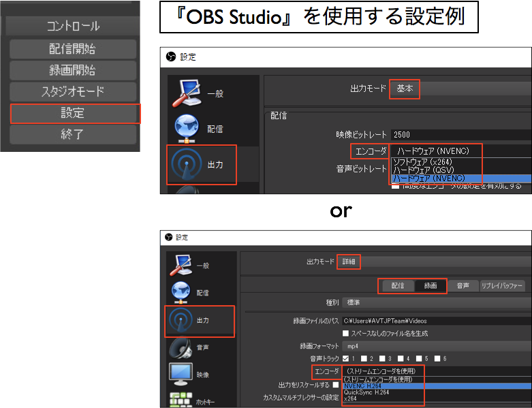Select the 一般 icon in the upper settings window
Screen dimensions: 532x408
187,93
